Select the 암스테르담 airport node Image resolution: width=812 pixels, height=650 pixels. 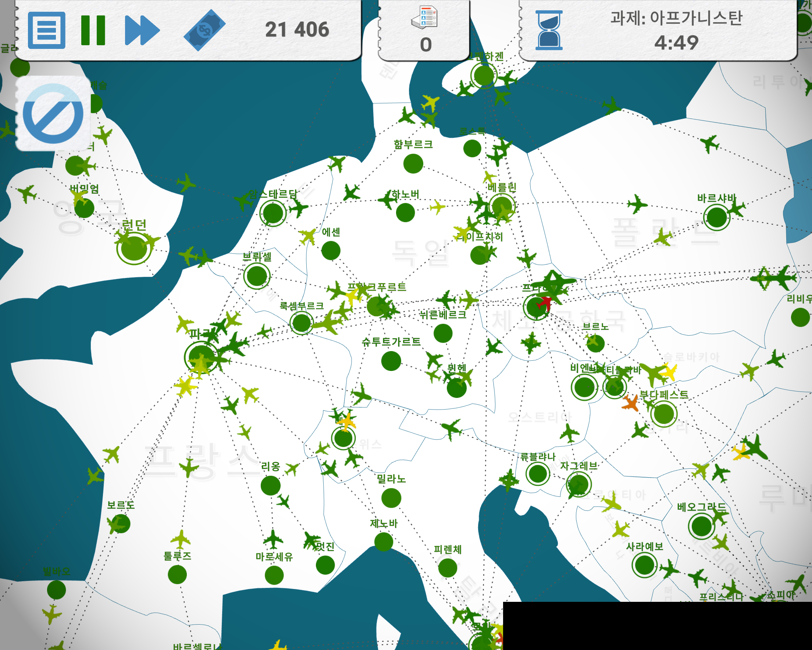tap(273, 213)
